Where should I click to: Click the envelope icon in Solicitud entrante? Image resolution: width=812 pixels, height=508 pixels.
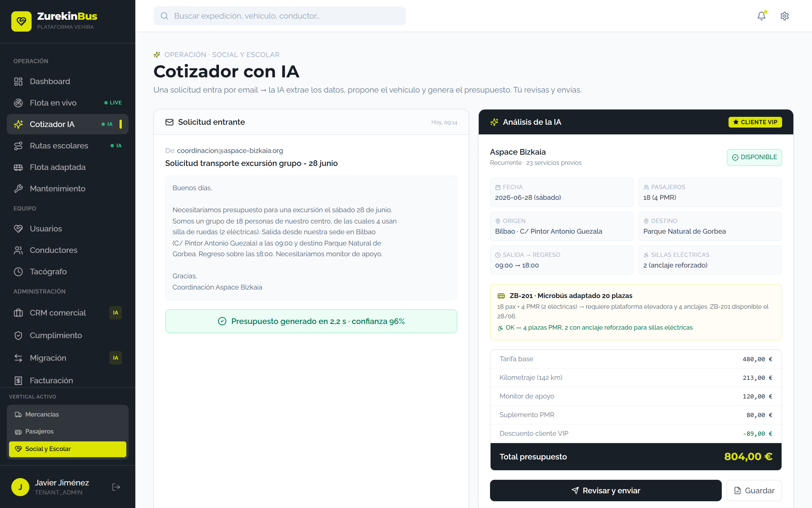click(x=169, y=122)
